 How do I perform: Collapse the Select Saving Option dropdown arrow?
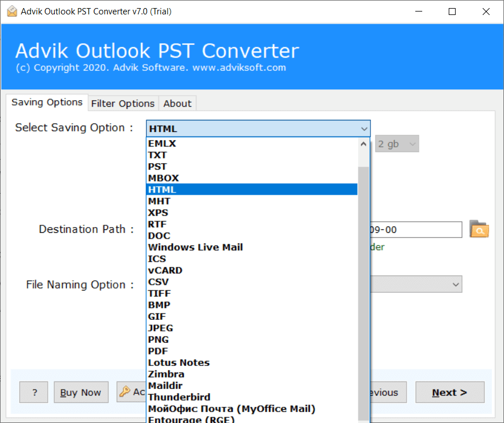coord(363,129)
